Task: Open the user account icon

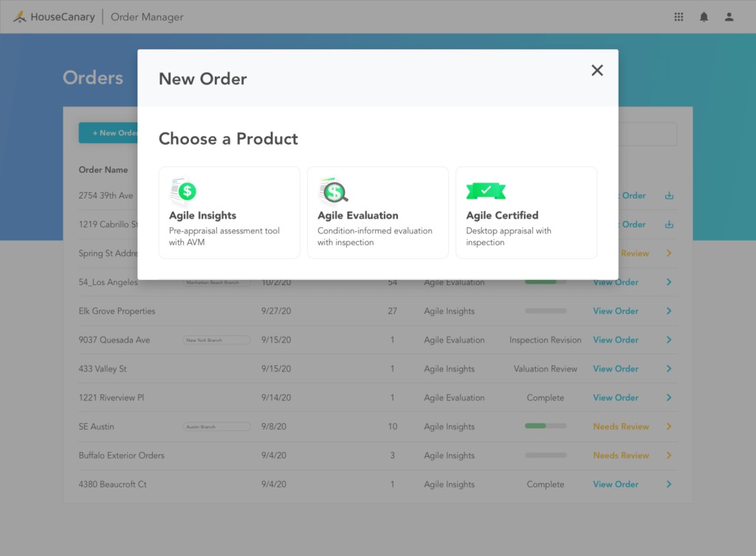Action: point(729,17)
